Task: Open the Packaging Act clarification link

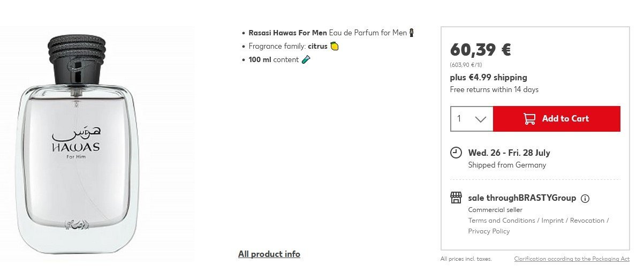Action: click(572, 259)
